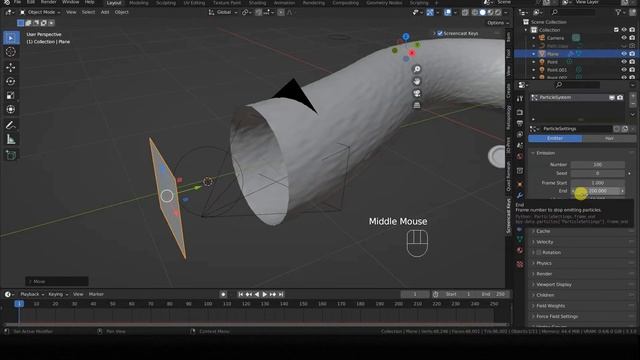
Task: Open the Modifiers wrench properties tab
Action: point(520,196)
